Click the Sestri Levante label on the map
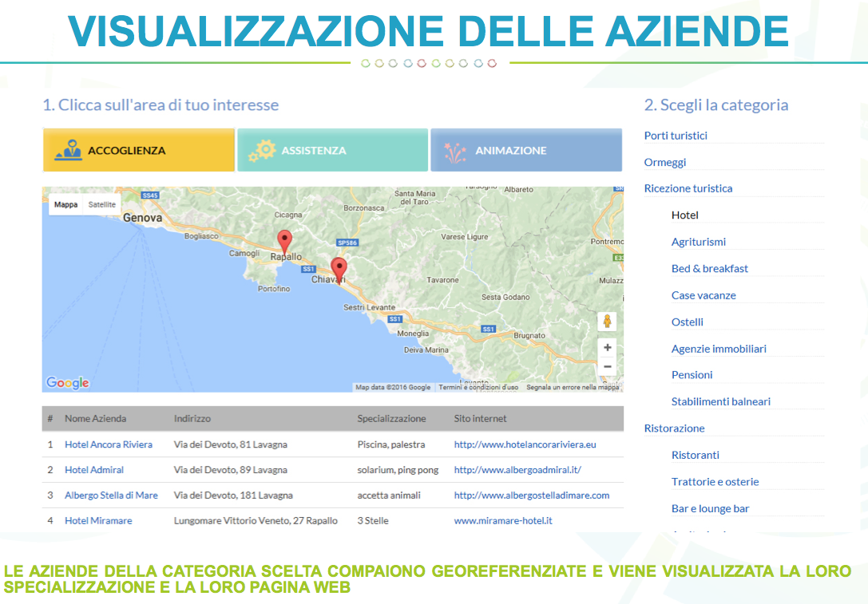This screenshot has width=868, height=604. click(369, 307)
